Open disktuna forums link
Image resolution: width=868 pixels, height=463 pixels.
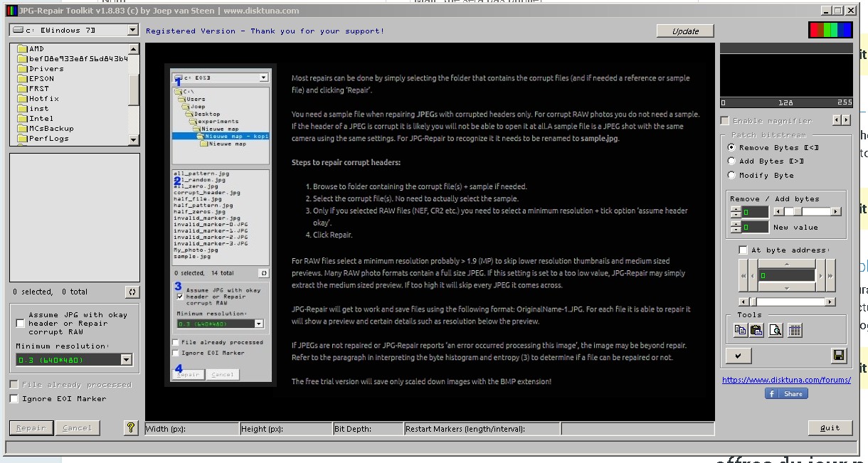pos(786,380)
